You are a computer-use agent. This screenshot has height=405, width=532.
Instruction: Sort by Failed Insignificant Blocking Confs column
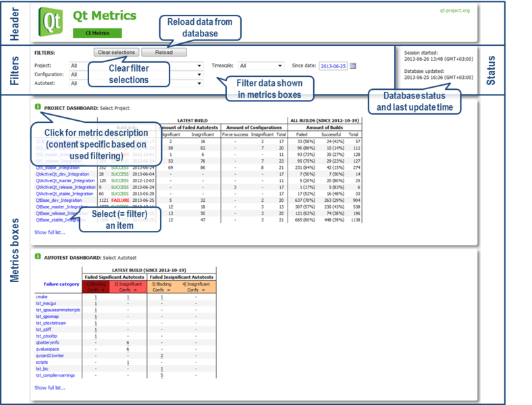pyautogui.click(x=162, y=287)
